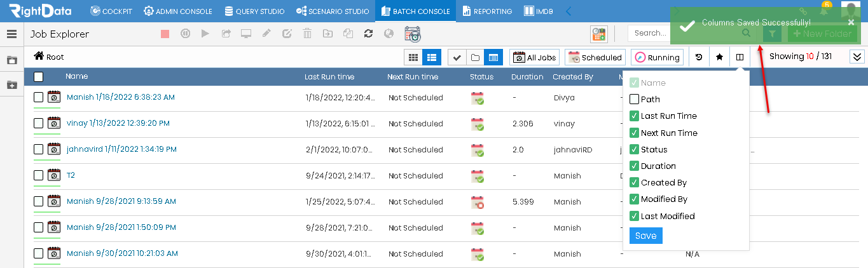Click the history icon beside Running
Screen dimensions: 868x268
point(699,57)
